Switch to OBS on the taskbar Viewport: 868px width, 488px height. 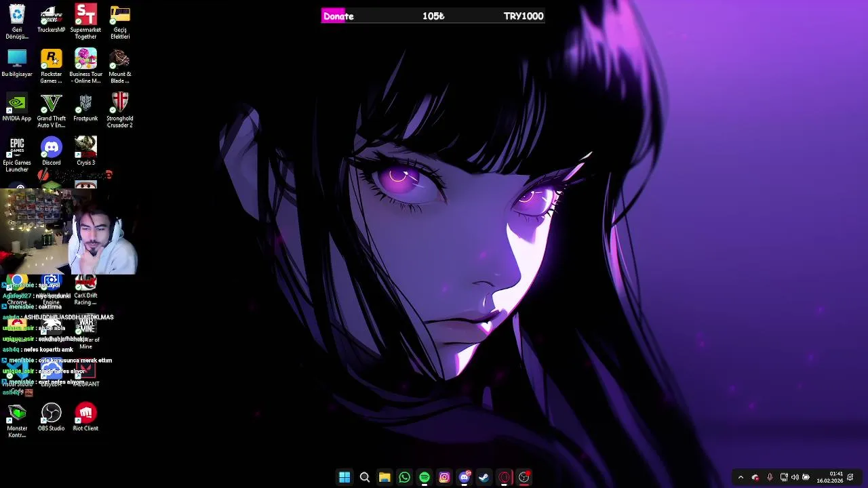(524, 477)
